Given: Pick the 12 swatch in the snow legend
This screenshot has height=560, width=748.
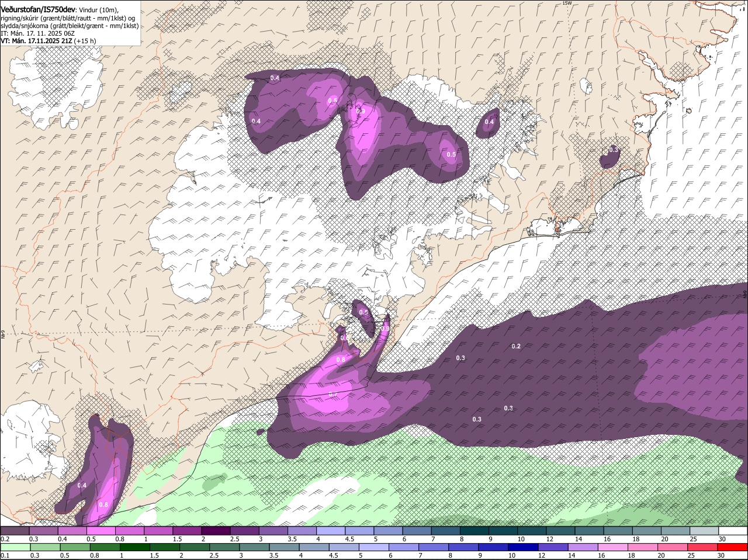Looking at the screenshot, I should click(x=561, y=531).
